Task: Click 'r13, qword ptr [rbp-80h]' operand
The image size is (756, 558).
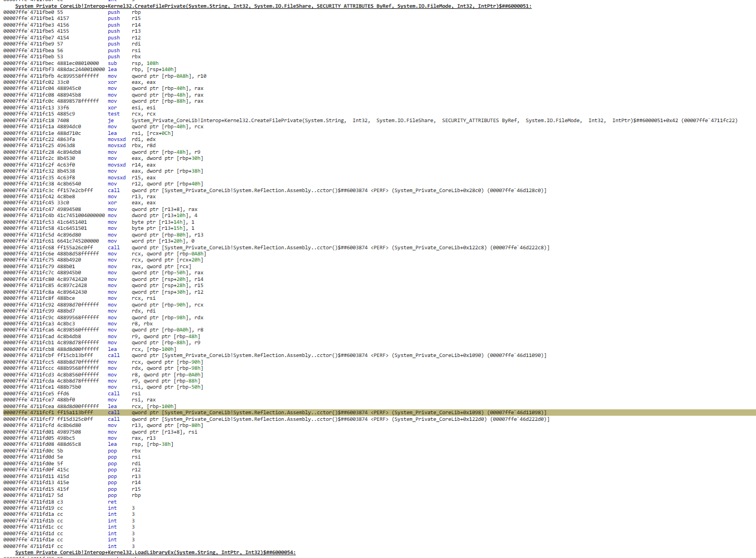Action: point(167,425)
